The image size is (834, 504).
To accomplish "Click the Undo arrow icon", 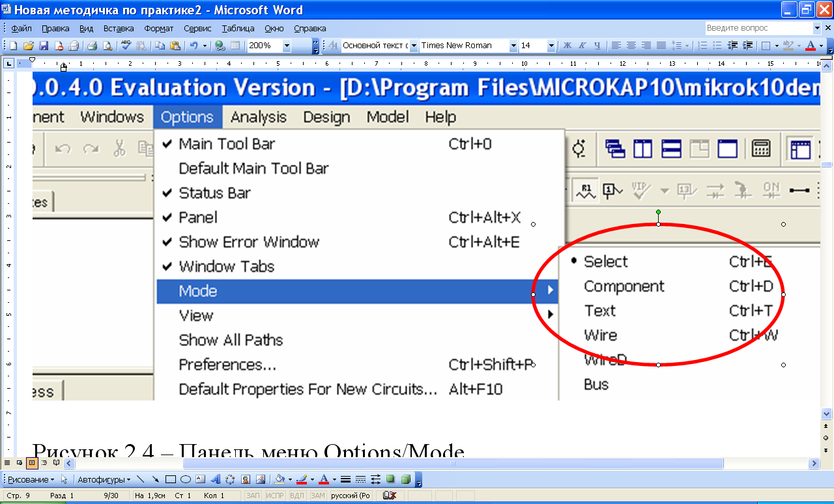I will tap(194, 46).
